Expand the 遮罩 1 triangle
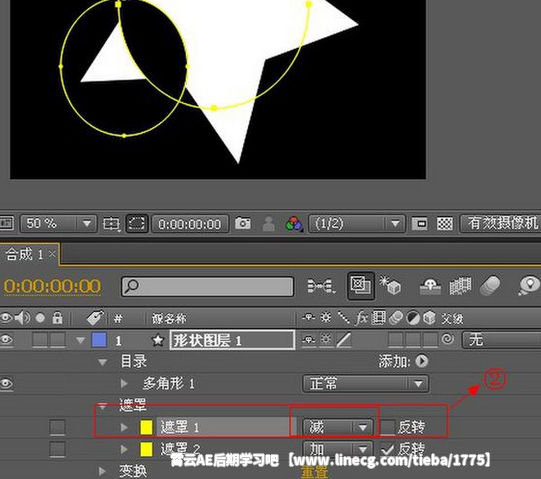The height and width of the screenshot is (479, 541). point(124,427)
